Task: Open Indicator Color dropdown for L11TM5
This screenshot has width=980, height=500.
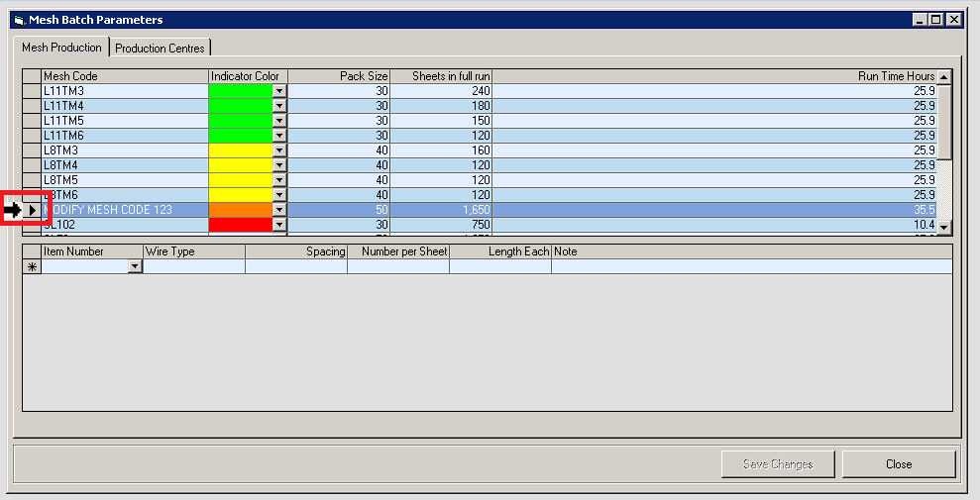Action: (279, 121)
